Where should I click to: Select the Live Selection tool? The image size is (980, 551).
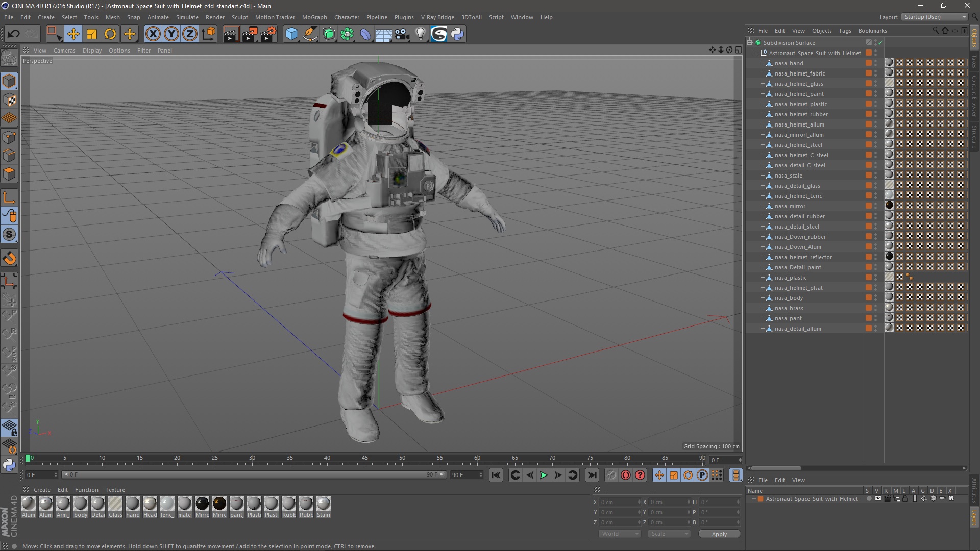[x=54, y=34]
